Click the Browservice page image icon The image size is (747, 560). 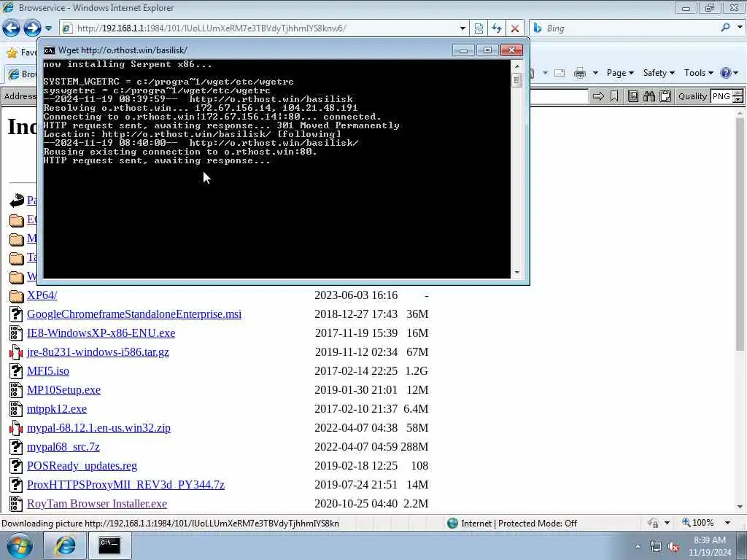pyautogui.click(x=632, y=96)
